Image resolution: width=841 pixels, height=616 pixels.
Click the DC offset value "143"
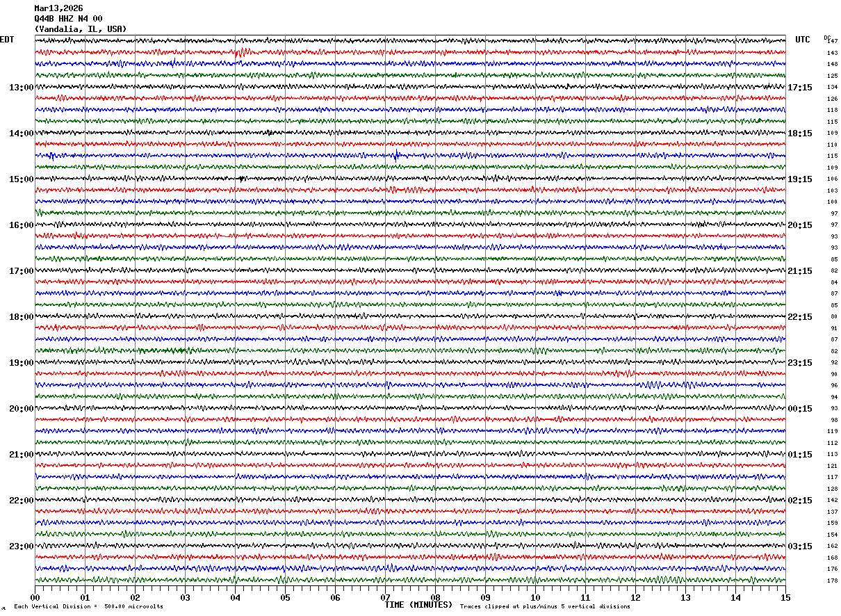[833, 53]
